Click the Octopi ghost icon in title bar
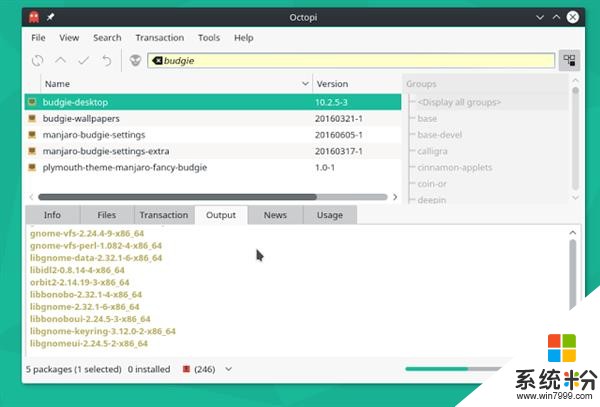 point(34,17)
